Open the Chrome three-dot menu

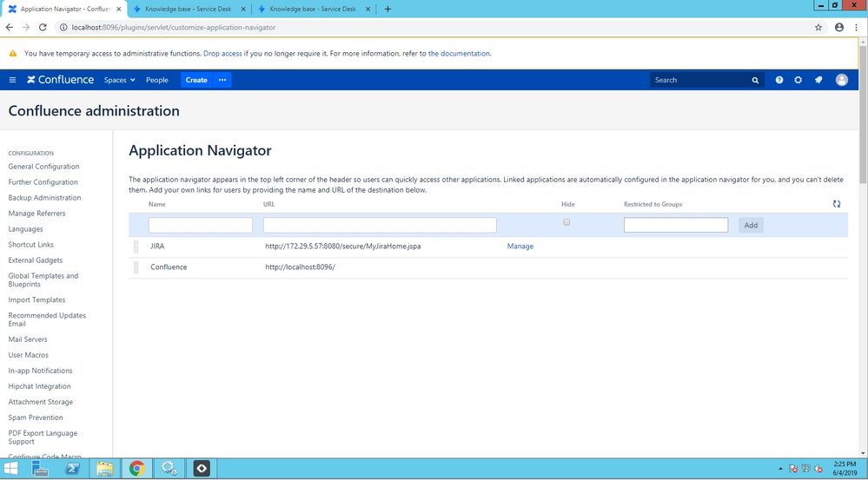(856, 27)
